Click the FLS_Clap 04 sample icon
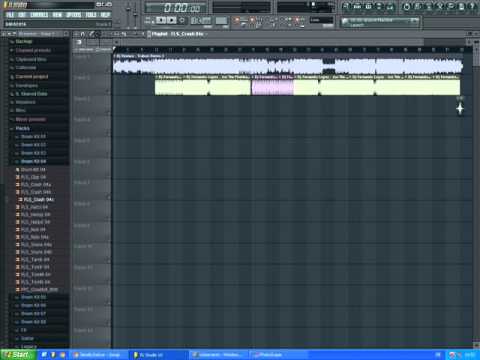The image size is (480, 360). (x=18, y=177)
